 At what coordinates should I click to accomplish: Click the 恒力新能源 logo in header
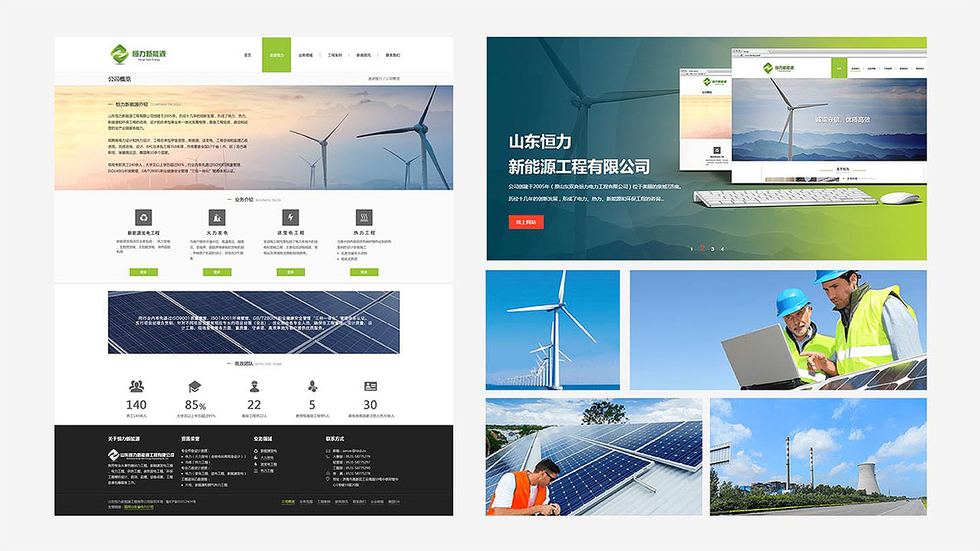[139, 54]
